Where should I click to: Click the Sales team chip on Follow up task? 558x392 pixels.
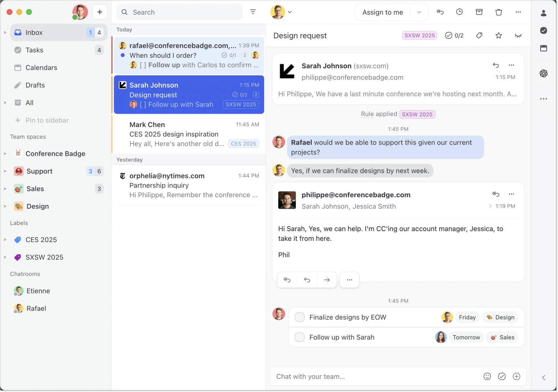(x=502, y=337)
